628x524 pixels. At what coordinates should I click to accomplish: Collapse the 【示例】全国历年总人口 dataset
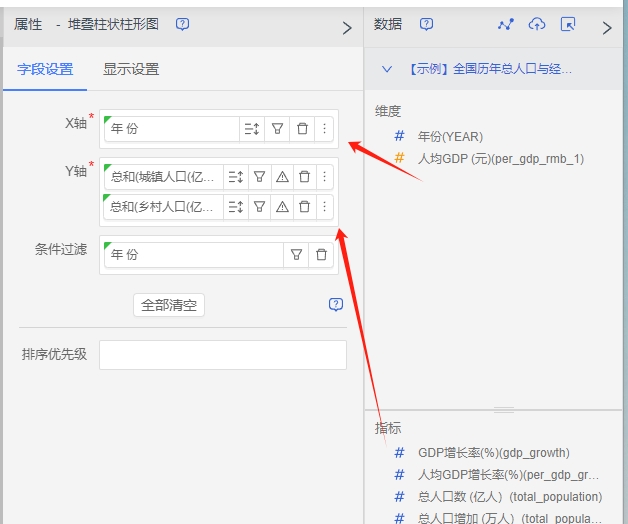[x=387, y=70]
